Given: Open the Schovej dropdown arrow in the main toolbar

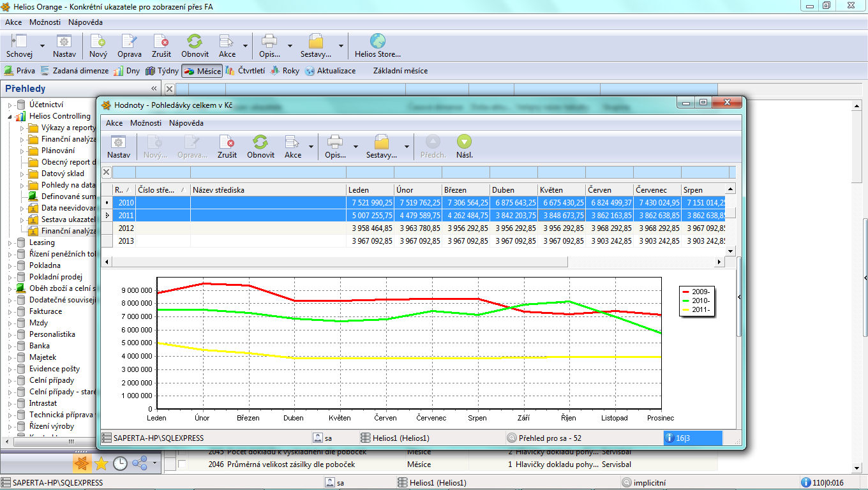Looking at the screenshot, I should [42, 46].
